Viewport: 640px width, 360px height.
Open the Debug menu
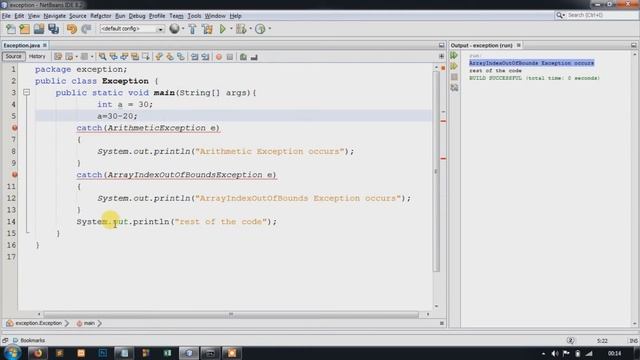tap(137, 16)
